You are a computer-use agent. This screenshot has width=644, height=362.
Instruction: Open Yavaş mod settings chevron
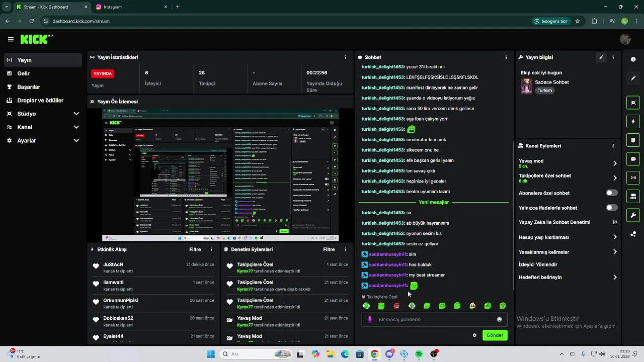tap(615, 163)
